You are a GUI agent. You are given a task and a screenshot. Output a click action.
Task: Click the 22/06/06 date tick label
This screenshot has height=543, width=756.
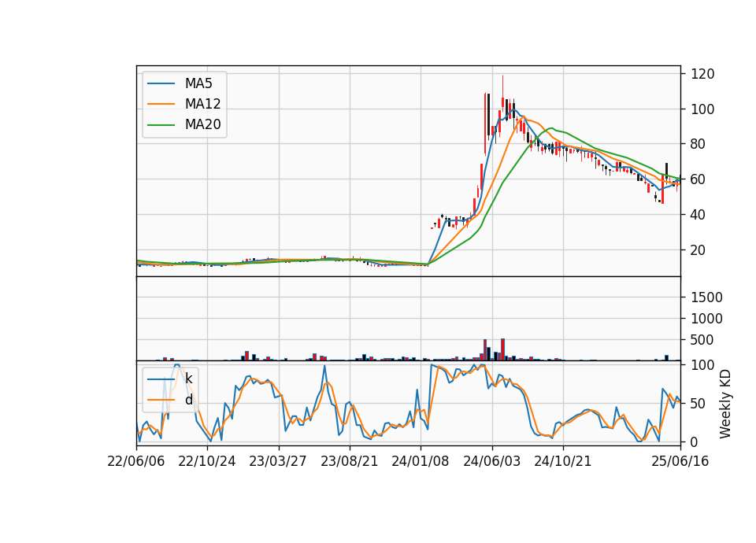pyautogui.click(x=136, y=461)
